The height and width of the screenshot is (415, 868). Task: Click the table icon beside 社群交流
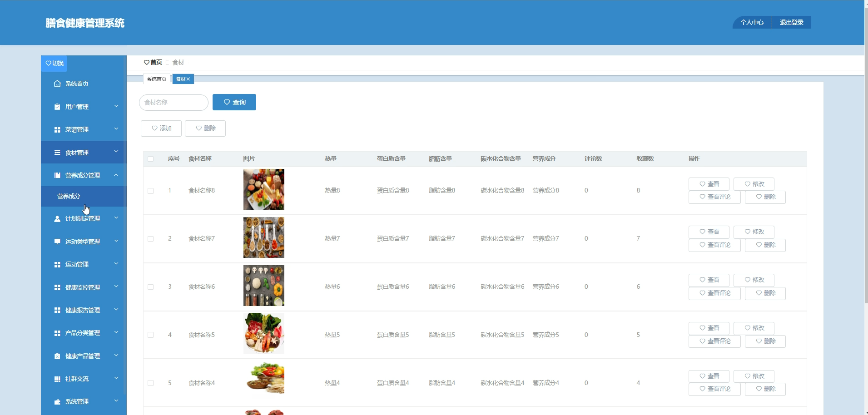(x=57, y=379)
